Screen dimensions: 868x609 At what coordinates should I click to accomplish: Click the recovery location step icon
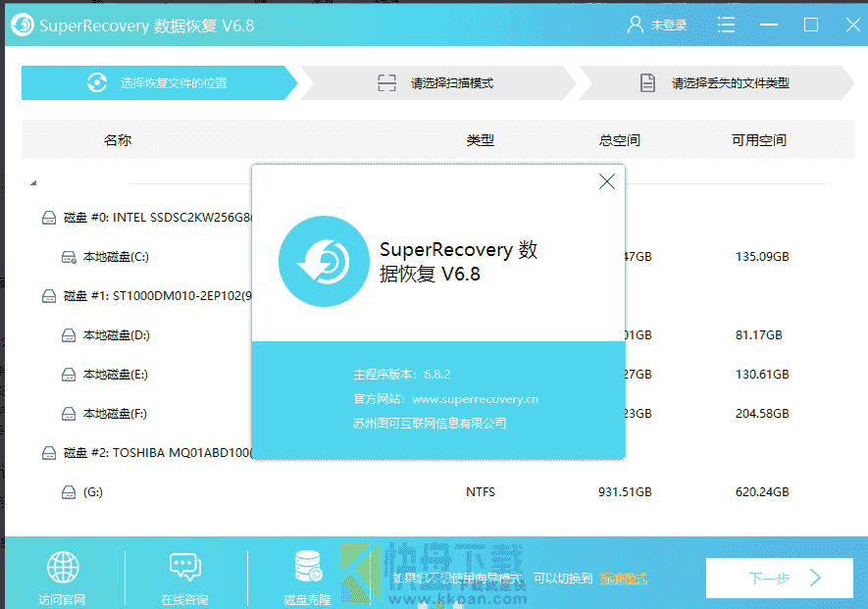tap(97, 83)
